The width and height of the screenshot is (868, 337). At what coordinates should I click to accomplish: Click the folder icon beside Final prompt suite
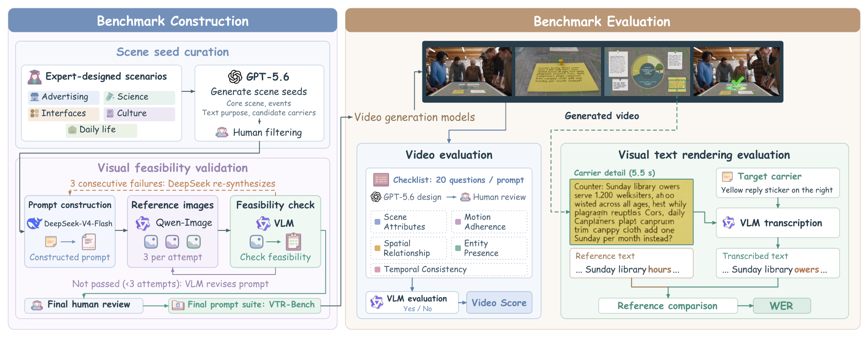178,305
